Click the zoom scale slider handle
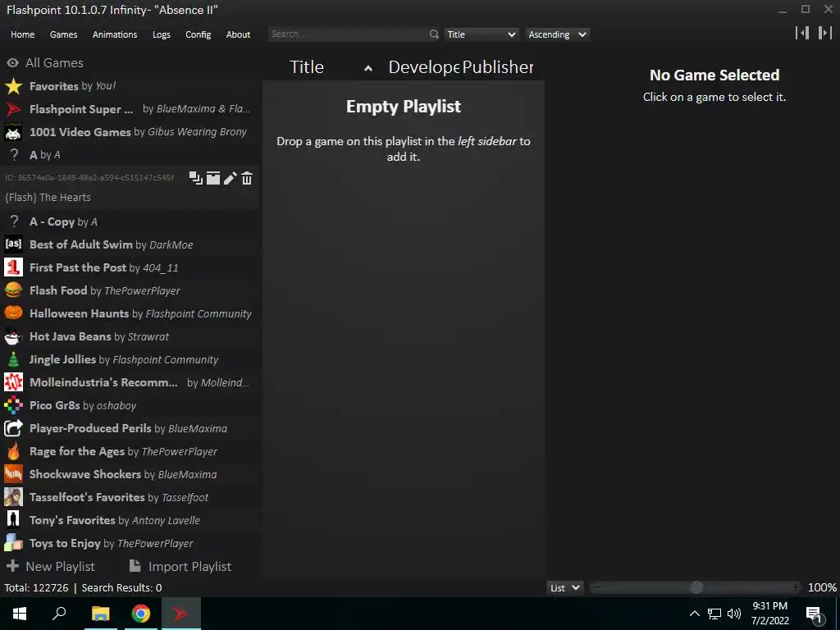 (696, 587)
